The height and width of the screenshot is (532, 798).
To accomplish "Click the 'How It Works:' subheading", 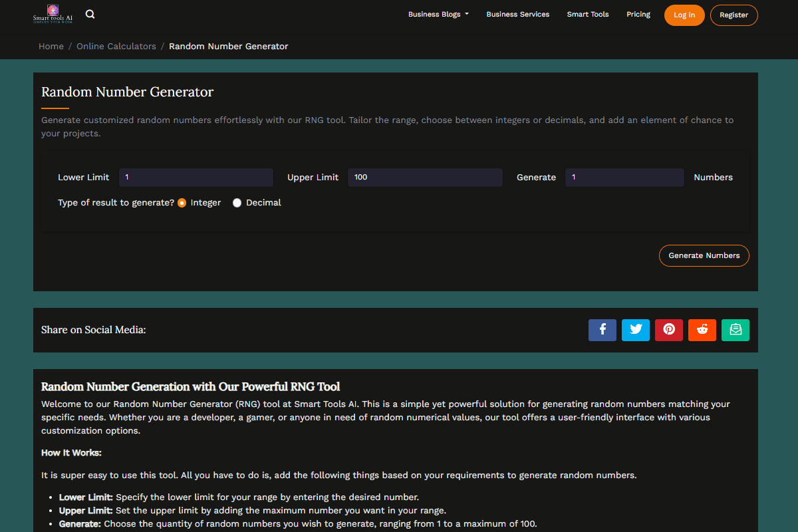I will click(71, 453).
